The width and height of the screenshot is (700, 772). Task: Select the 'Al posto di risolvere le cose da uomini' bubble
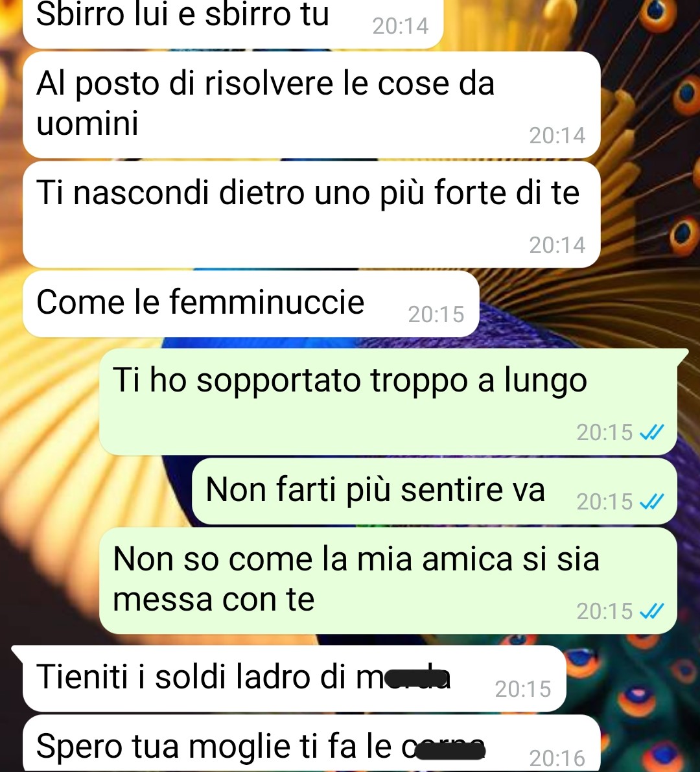(x=312, y=105)
